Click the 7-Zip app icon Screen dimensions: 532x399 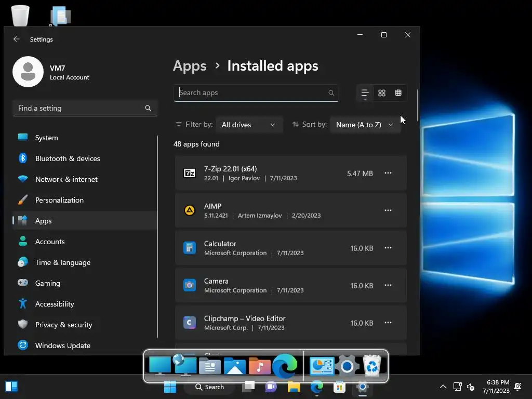point(190,173)
